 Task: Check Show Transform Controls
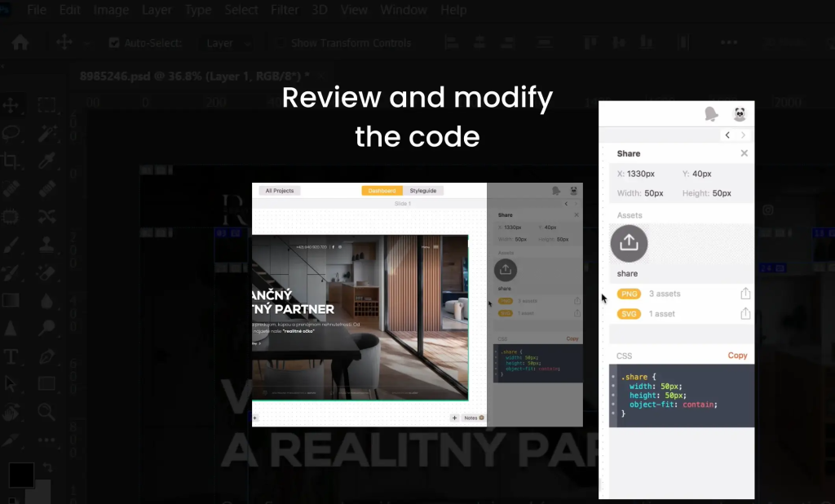(280, 42)
